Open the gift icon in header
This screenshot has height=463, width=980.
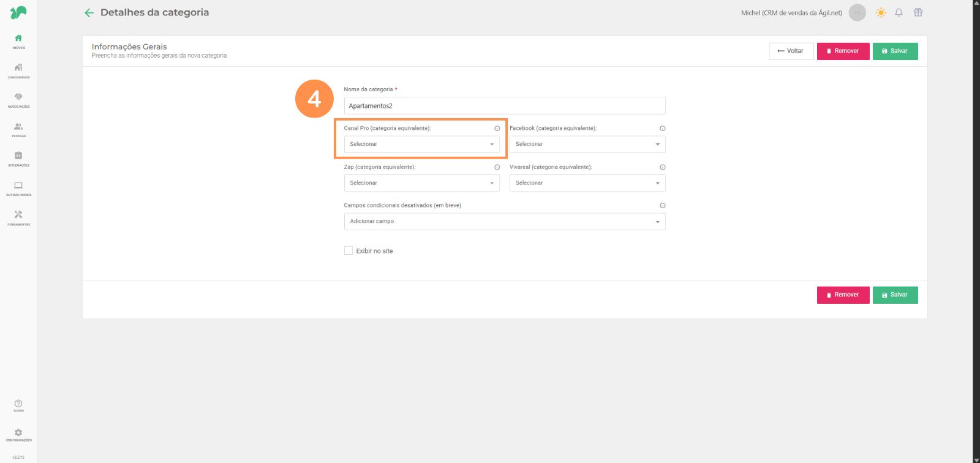coord(918,12)
